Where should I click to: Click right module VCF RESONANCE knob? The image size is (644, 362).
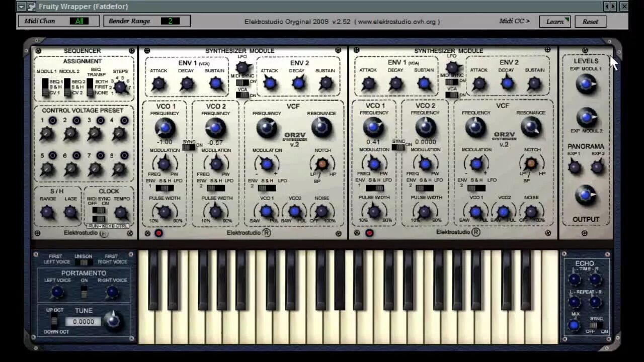click(x=531, y=128)
